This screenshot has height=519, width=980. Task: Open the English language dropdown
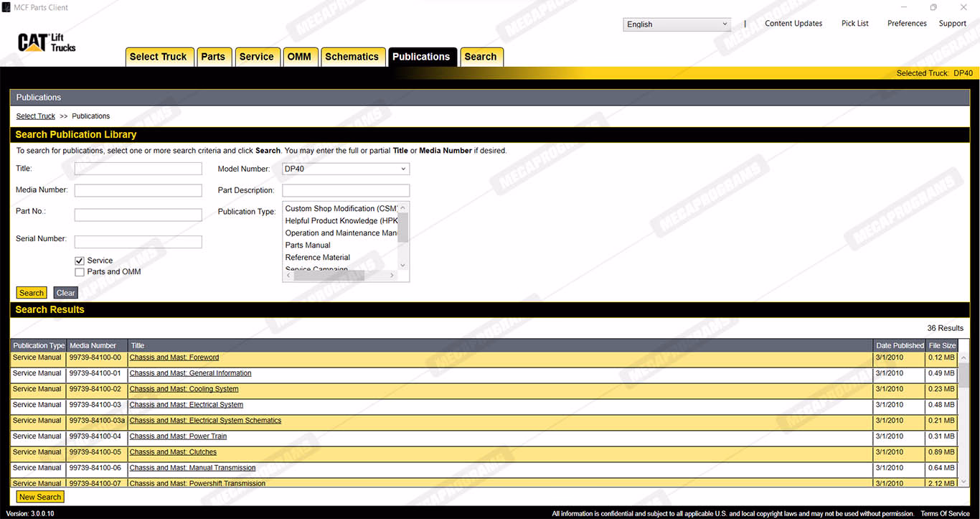point(677,24)
